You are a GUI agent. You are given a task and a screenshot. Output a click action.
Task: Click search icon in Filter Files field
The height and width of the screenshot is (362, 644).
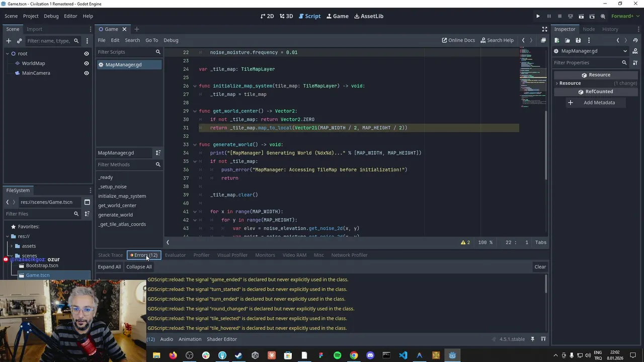coord(76,214)
